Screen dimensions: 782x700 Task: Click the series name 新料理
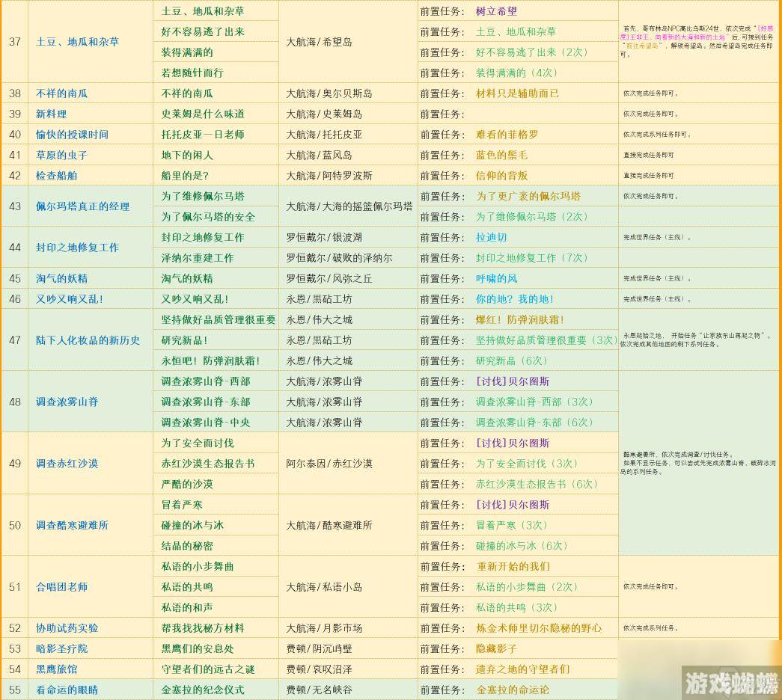click(51, 114)
